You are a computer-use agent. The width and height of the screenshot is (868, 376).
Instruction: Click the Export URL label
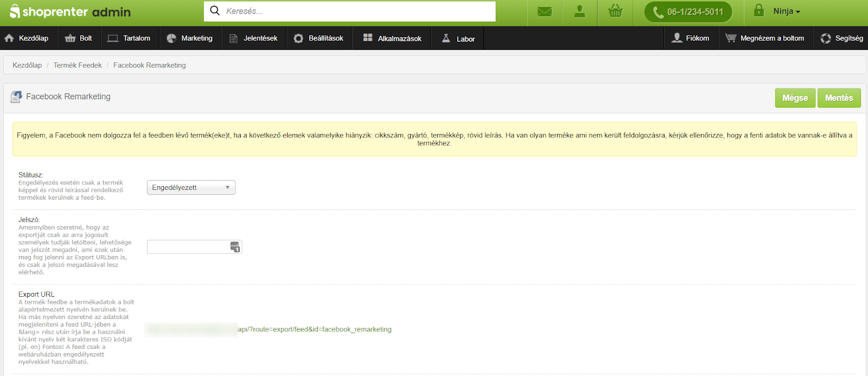pos(36,294)
